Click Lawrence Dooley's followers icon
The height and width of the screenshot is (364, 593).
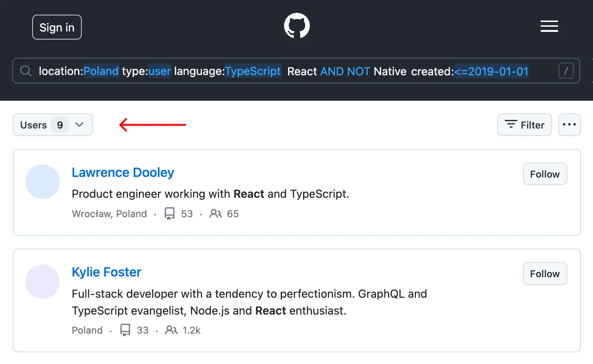pos(216,213)
